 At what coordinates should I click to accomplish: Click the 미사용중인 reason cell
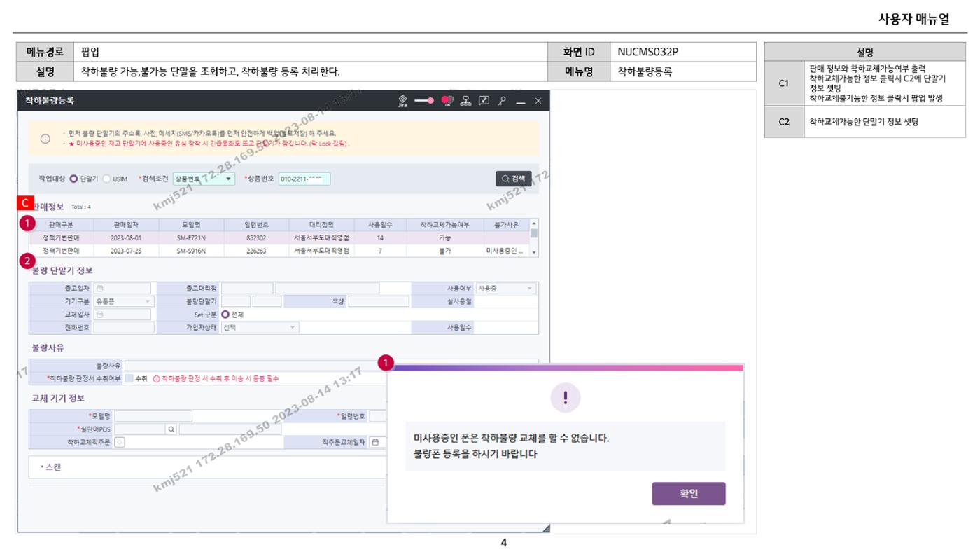point(506,250)
